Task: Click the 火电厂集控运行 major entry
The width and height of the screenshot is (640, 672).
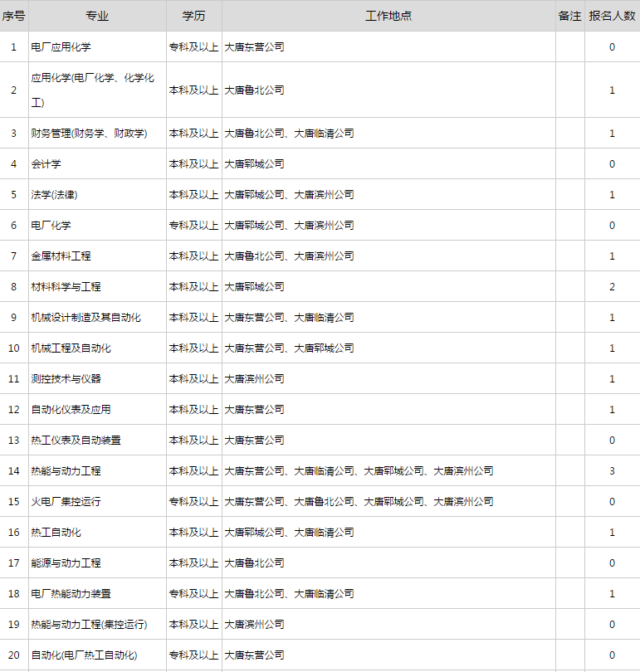Action: coord(66,502)
